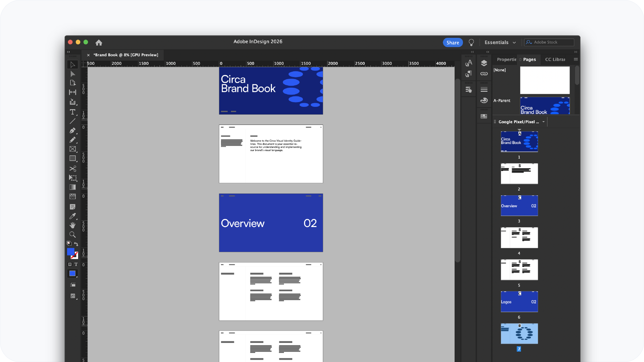Open the Color palette panel icon
The height and width of the screenshot is (362, 644).
click(x=484, y=100)
